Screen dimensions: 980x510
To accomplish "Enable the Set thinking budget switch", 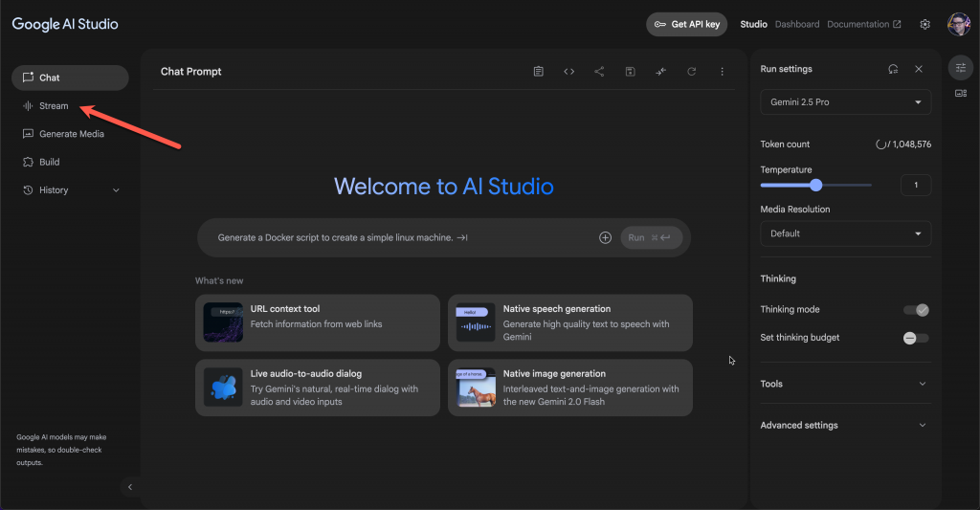I will (x=916, y=338).
